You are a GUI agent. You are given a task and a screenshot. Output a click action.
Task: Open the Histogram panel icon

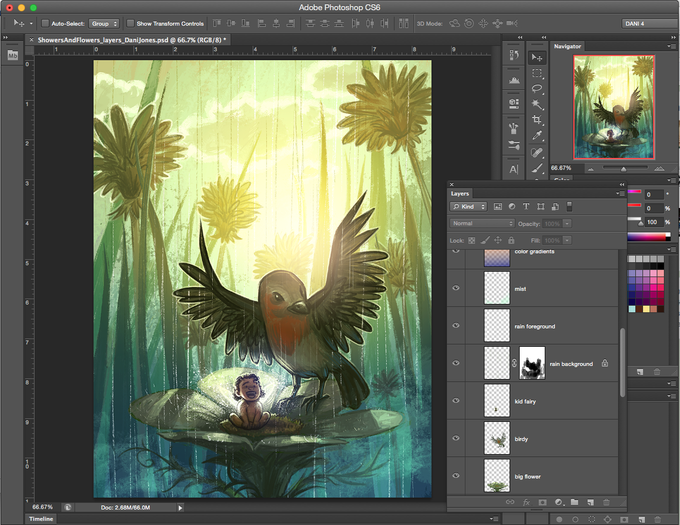(x=514, y=79)
